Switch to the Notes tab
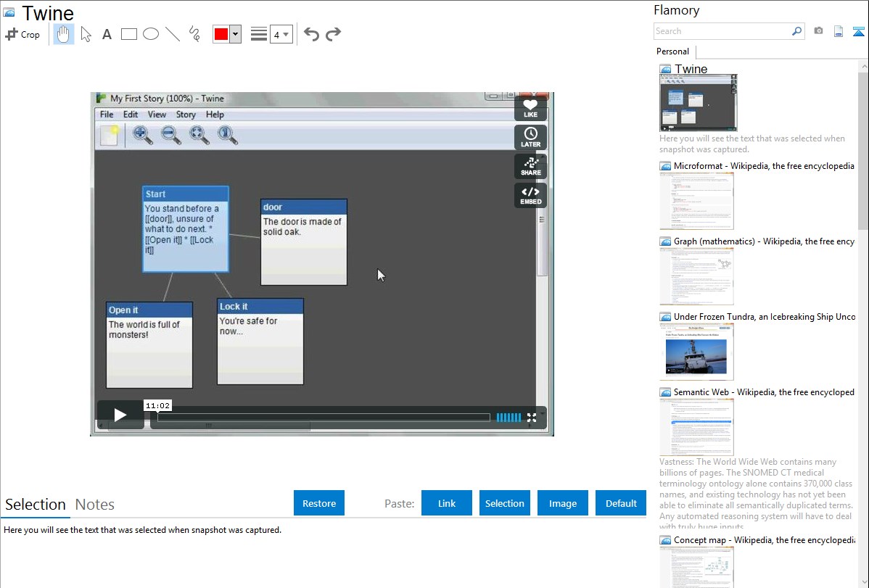869x588 pixels. coord(95,505)
